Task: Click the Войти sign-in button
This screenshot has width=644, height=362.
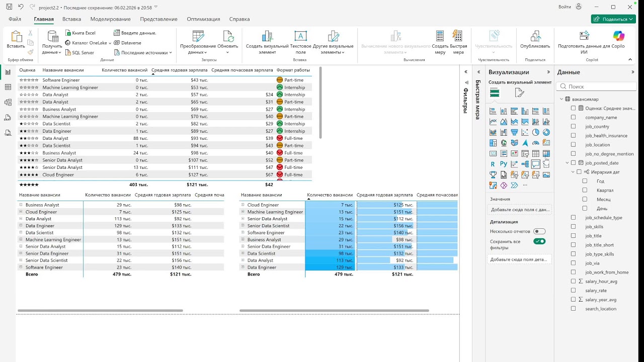Action: click(x=570, y=7)
